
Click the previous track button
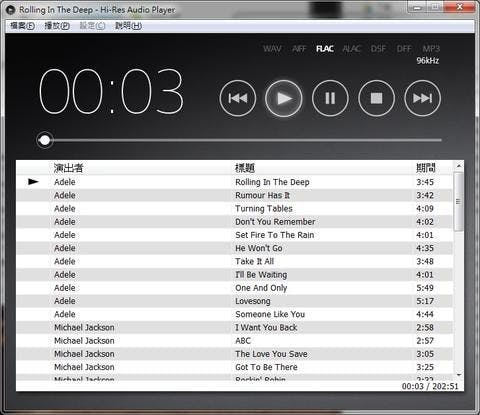point(238,98)
